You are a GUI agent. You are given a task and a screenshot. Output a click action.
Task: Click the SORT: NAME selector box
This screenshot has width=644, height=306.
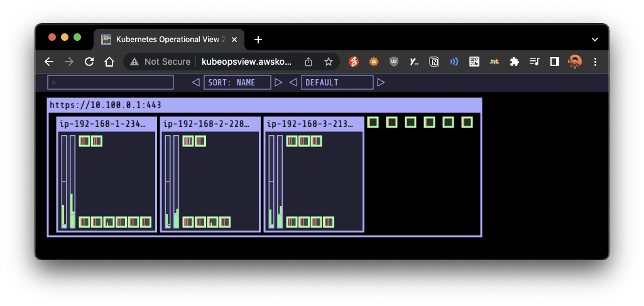tap(237, 82)
